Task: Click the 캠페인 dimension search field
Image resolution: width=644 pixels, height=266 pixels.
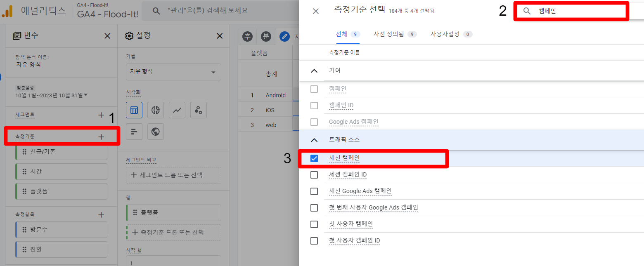Action: point(578,11)
